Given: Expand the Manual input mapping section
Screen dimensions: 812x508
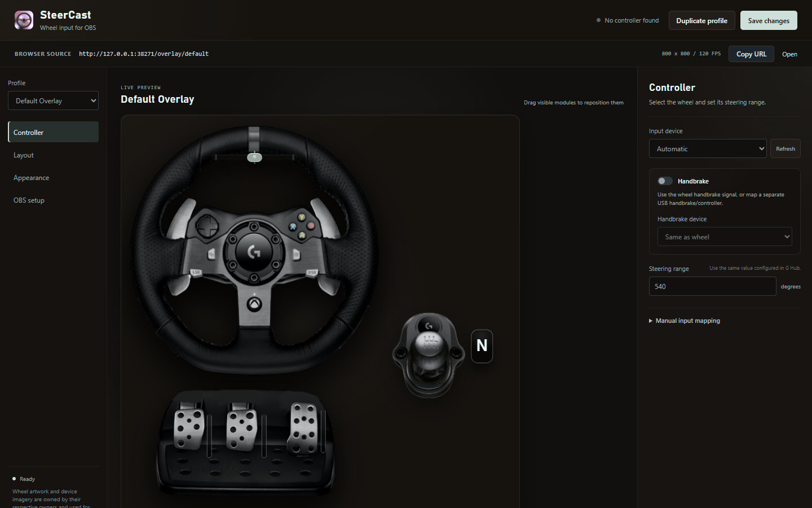Looking at the screenshot, I should 685,321.
